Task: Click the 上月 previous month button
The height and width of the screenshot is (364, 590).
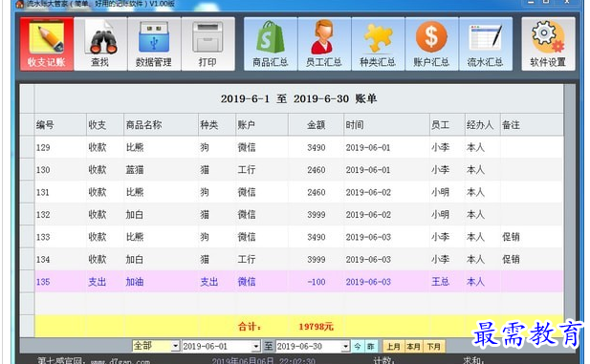Action: click(393, 347)
